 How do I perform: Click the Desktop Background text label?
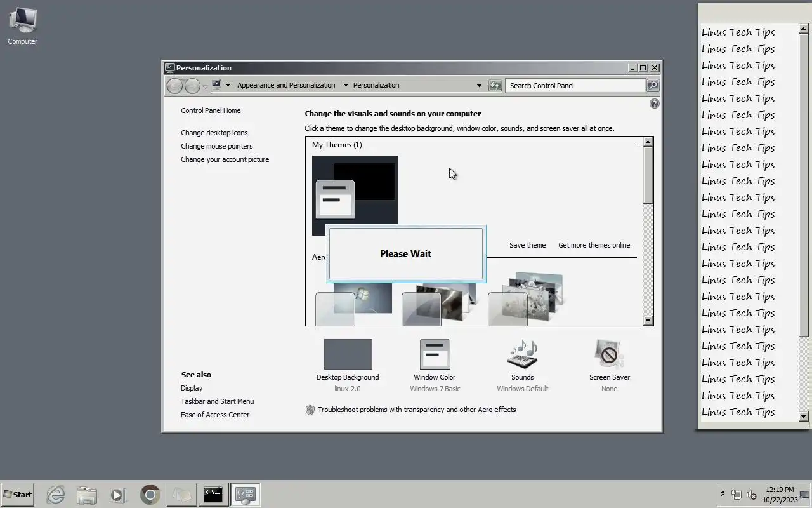(x=348, y=377)
